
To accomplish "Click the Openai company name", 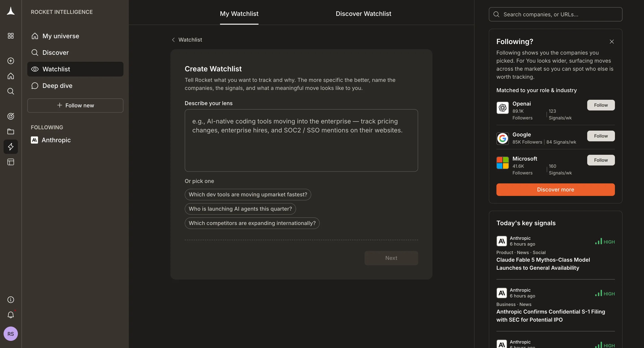I will 521,104.
